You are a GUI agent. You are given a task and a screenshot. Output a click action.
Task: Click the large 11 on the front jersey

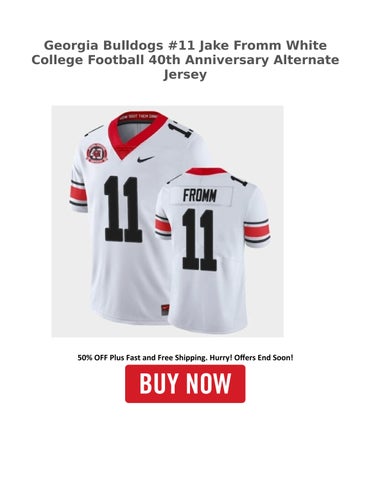pyautogui.click(x=123, y=209)
